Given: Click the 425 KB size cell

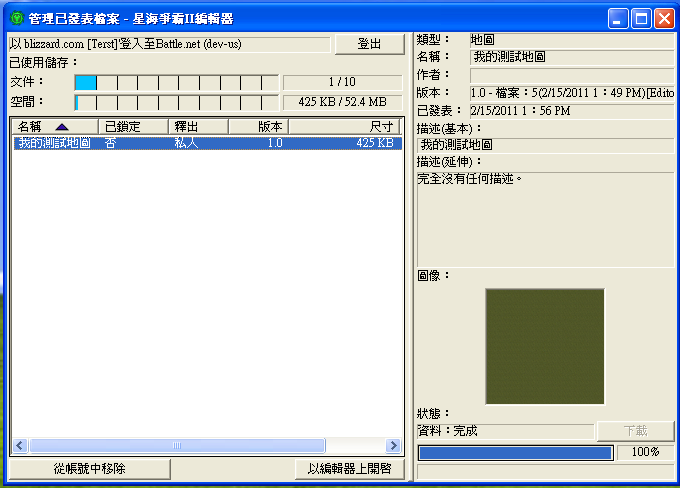Looking at the screenshot, I should click(x=375, y=143).
